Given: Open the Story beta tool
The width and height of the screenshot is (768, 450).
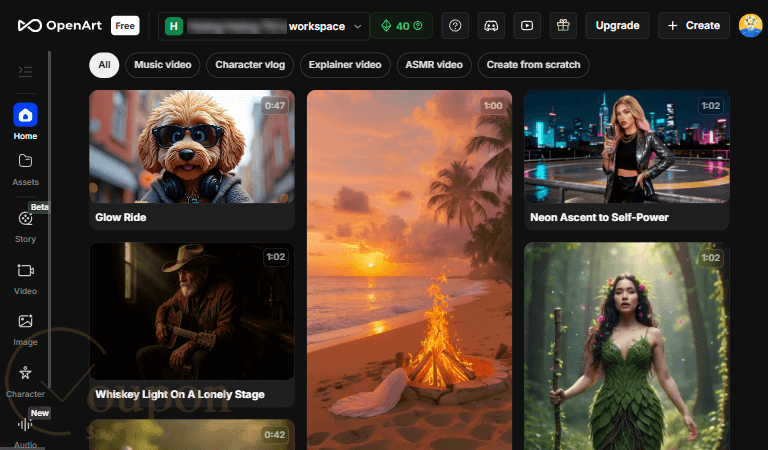Looking at the screenshot, I should point(25,226).
